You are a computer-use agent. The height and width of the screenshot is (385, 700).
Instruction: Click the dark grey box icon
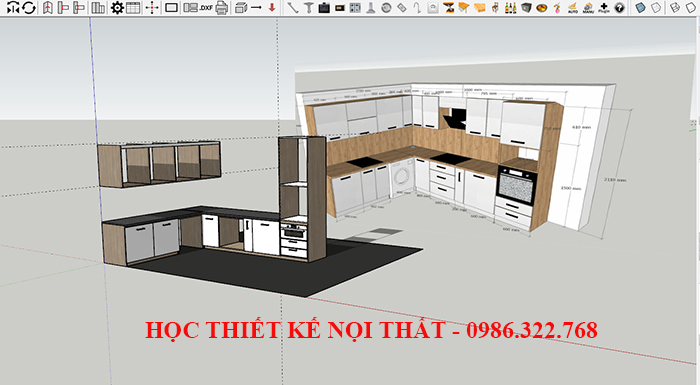tap(526, 7)
